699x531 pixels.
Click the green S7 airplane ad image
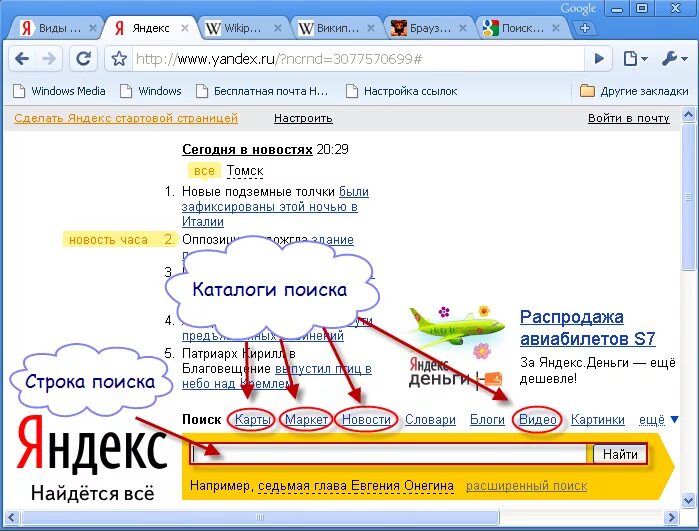(x=456, y=328)
